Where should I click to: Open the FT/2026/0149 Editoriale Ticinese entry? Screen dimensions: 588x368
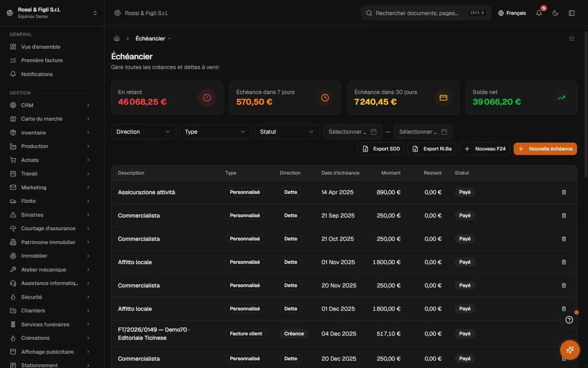pos(154,334)
